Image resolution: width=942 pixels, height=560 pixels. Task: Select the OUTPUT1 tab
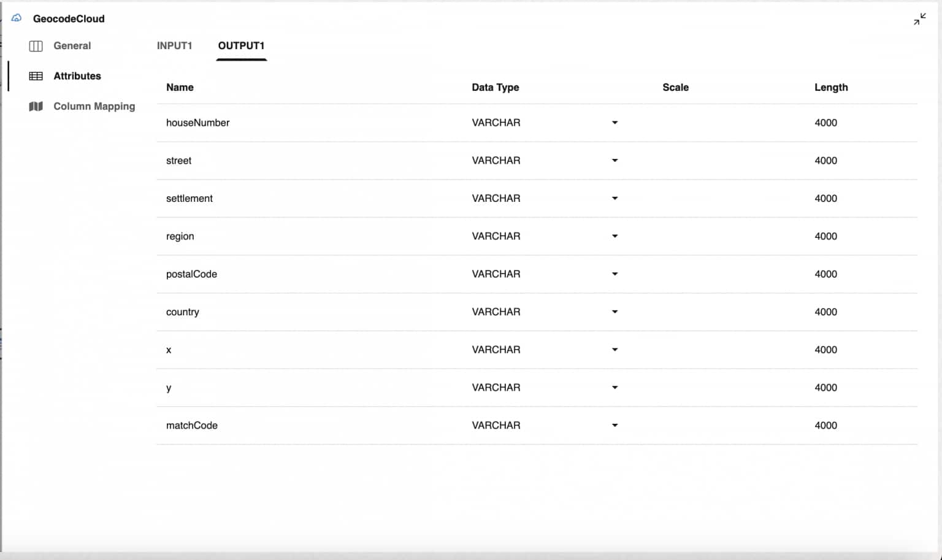point(241,45)
